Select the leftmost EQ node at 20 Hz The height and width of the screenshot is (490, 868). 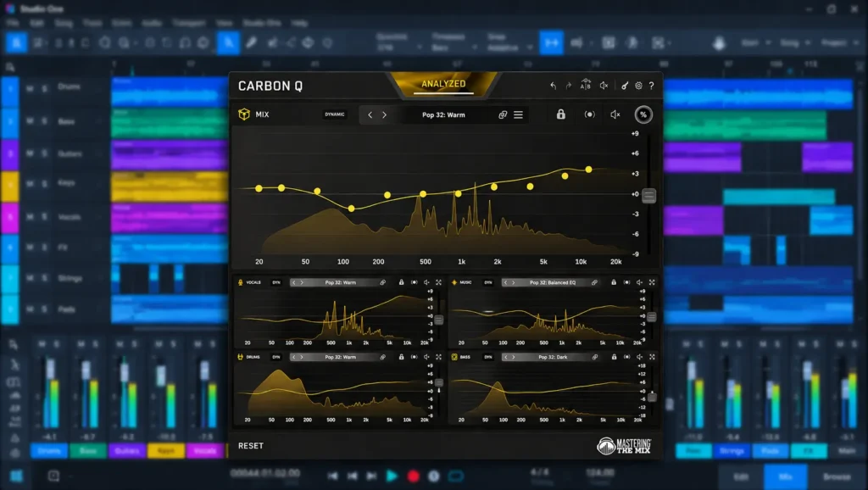click(x=259, y=188)
